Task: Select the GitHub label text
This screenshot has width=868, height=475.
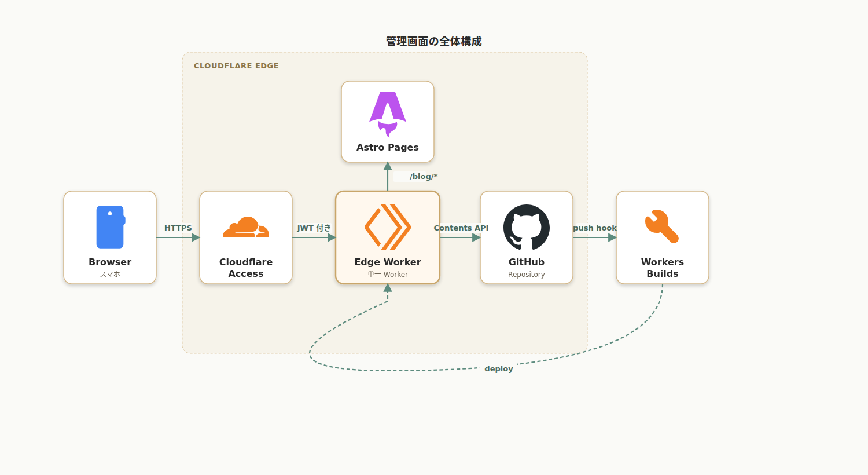Action: (527, 262)
